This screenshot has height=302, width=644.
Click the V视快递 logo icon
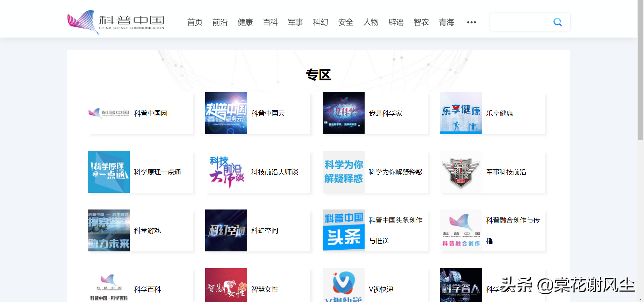click(343, 285)
